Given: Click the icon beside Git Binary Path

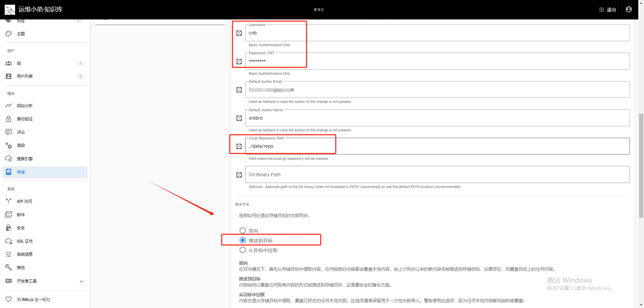Looking at the screenshot, I should (x=239, y=175).
